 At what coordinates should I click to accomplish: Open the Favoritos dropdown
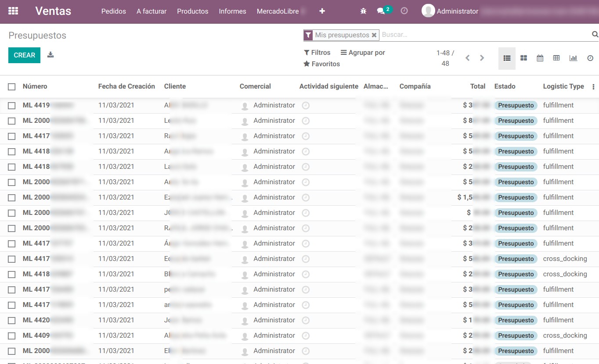[321, 64]
